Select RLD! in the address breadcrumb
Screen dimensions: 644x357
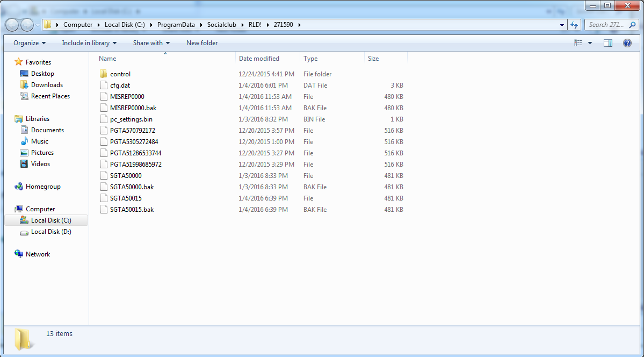(255, 25)
